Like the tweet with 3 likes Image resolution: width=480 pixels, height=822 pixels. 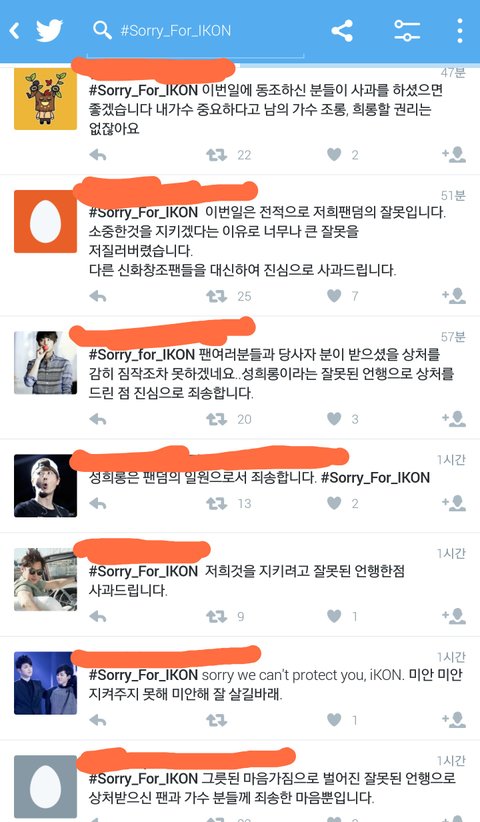click(x=334, y=418)
